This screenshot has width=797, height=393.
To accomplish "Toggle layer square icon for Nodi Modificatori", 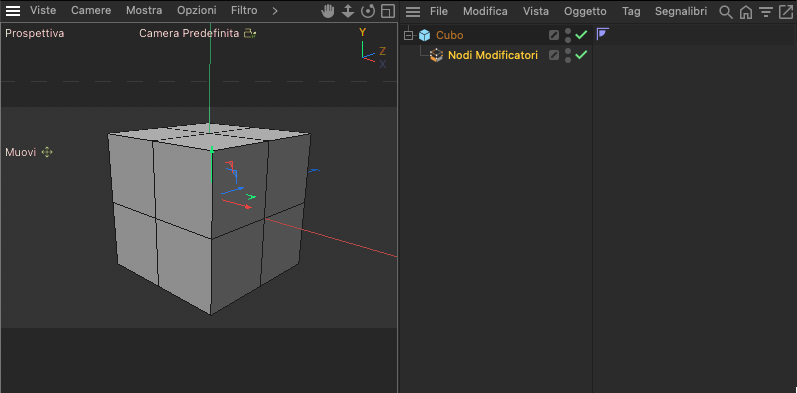I will (x=554, y=55).
